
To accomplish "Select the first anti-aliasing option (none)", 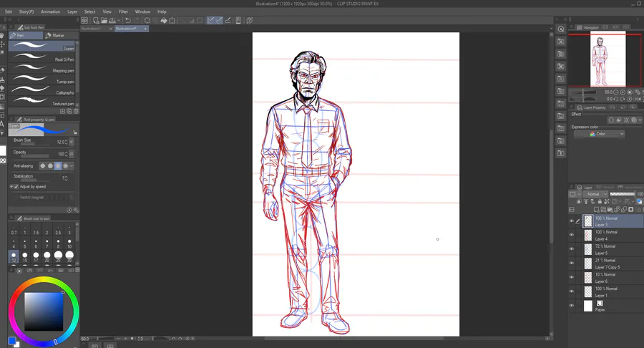I will pyautogui.click(x=43, y=166).
